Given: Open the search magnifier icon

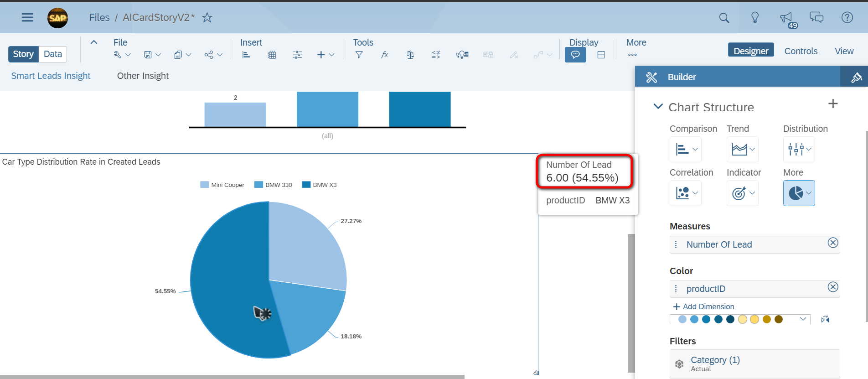Looking at the screenshot, I should click(724, 18).
